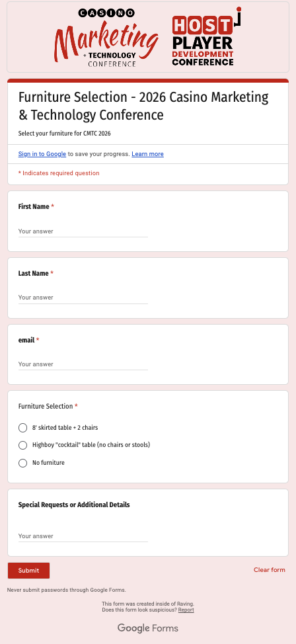Click the Special Requests answer field
This screenshot has width=296, height=644.
click(83, 536)
